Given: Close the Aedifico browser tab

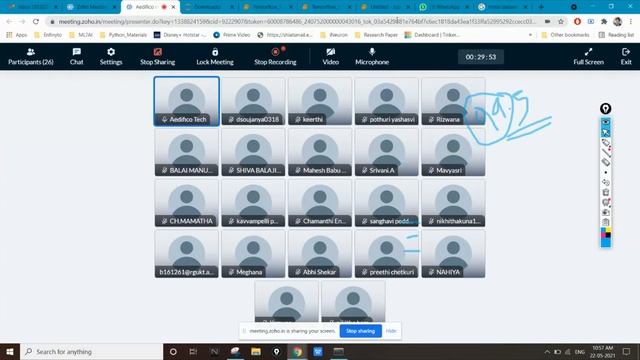Looking at the screenshot, I should [x=173, y=7].
